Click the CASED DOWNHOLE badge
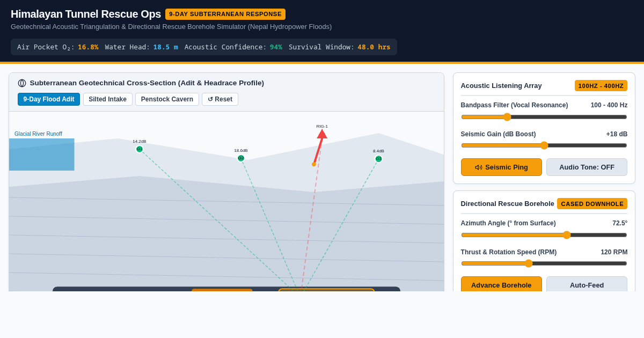Image resolution: width=644 pixels, height=338 pixels. click(x=592, y=204)
